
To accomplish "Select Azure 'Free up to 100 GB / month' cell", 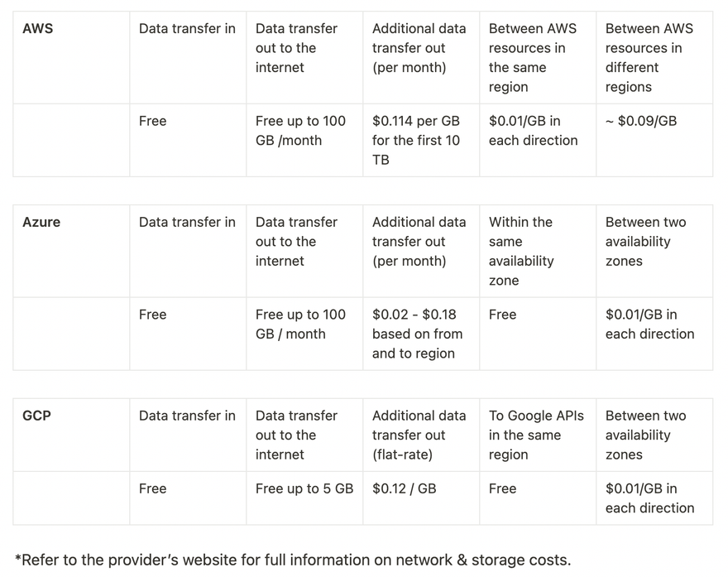I will pos(304,334).
